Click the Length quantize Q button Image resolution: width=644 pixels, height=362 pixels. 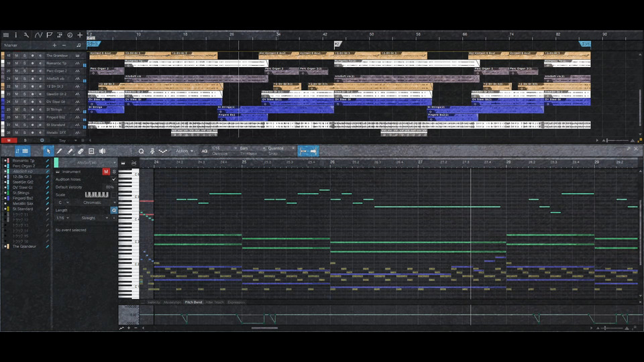coord(114,210)
